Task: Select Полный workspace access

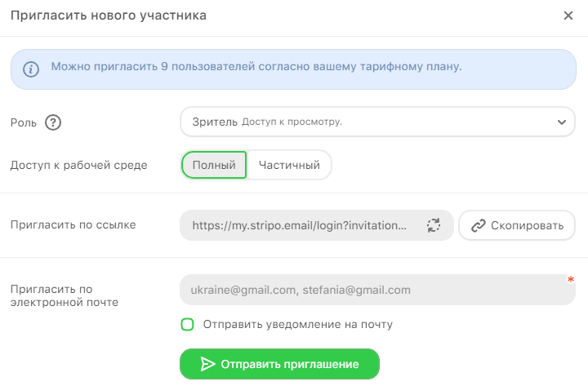Action: coord(214,165)
